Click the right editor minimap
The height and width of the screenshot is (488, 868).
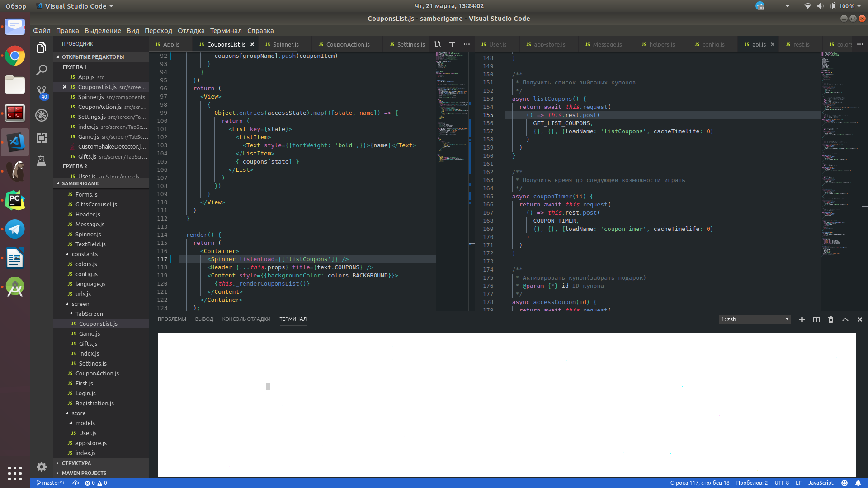[841, 181]
